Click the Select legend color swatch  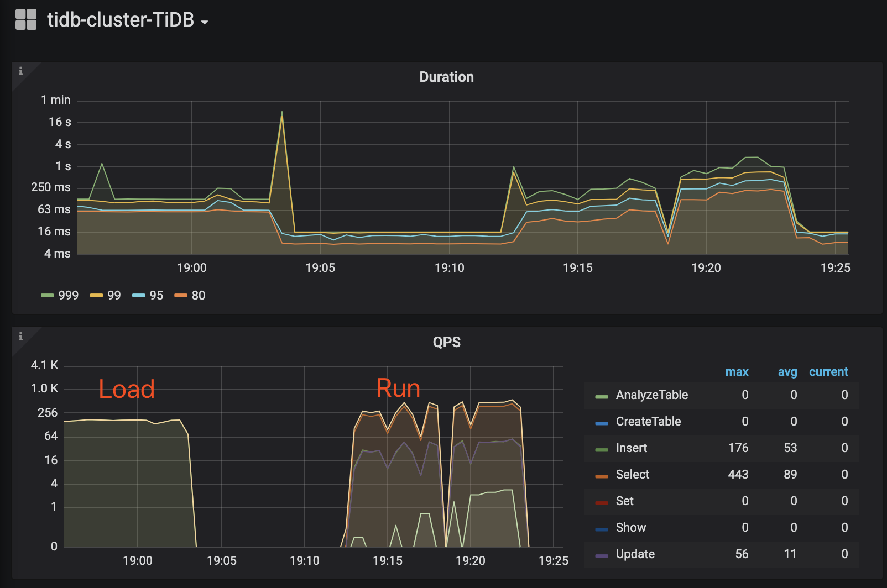602,476
